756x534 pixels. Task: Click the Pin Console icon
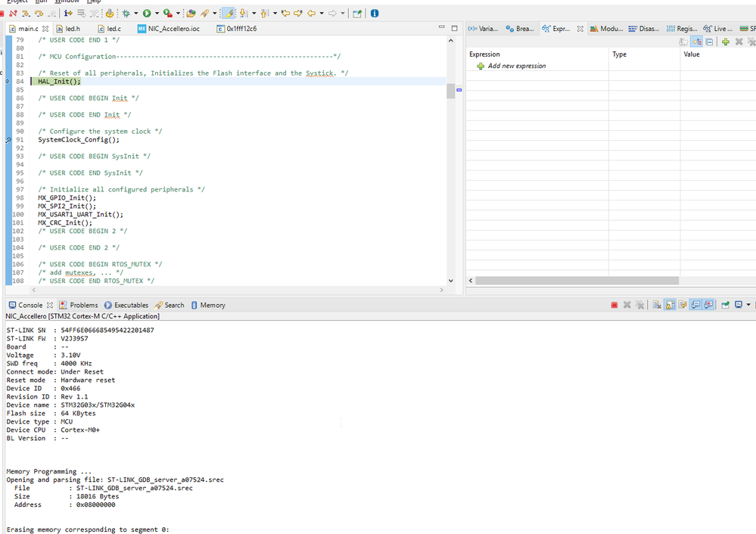725,305
